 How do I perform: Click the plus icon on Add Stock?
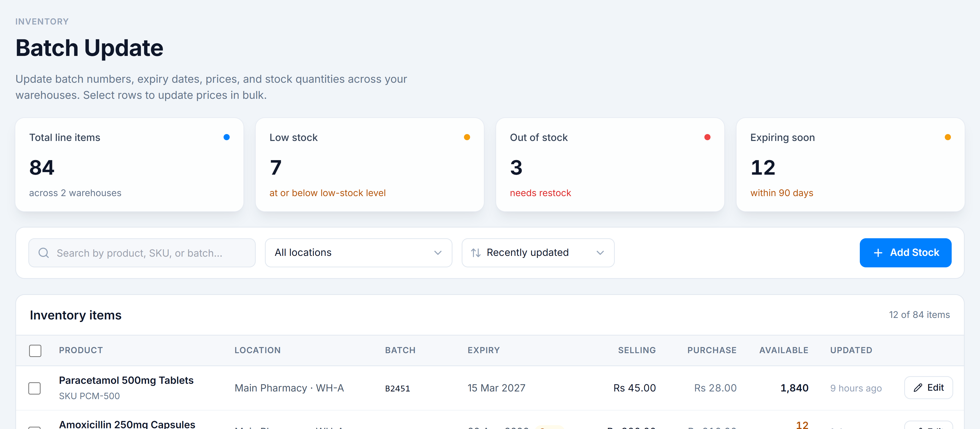point(878,253)
